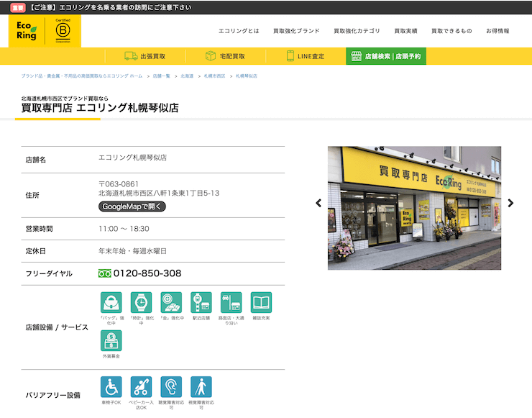
Task: Show next store photo with right arrow
Action: [510, 203]
